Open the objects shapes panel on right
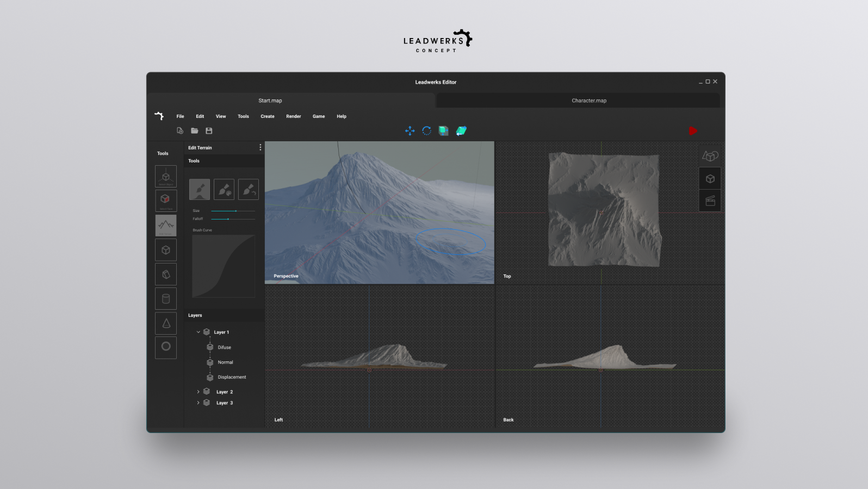The width and height of the screenshot is (868, 489). tap(710, 156)
